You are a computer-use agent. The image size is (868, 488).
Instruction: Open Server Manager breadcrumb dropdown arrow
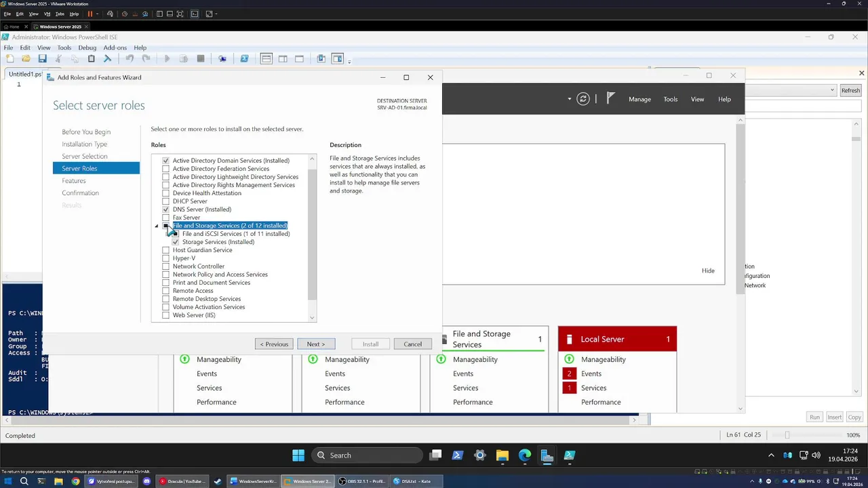click(x=570, y=99)
